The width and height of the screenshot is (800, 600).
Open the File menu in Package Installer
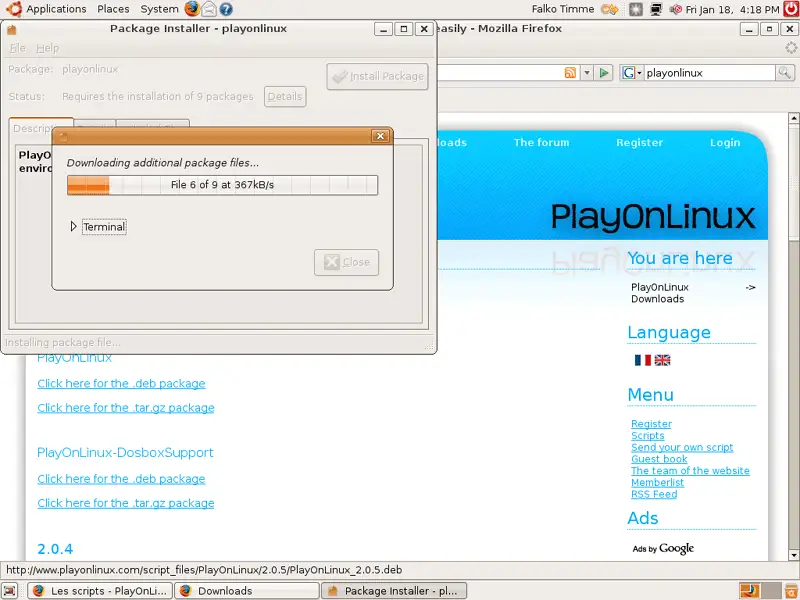(17, 48)
